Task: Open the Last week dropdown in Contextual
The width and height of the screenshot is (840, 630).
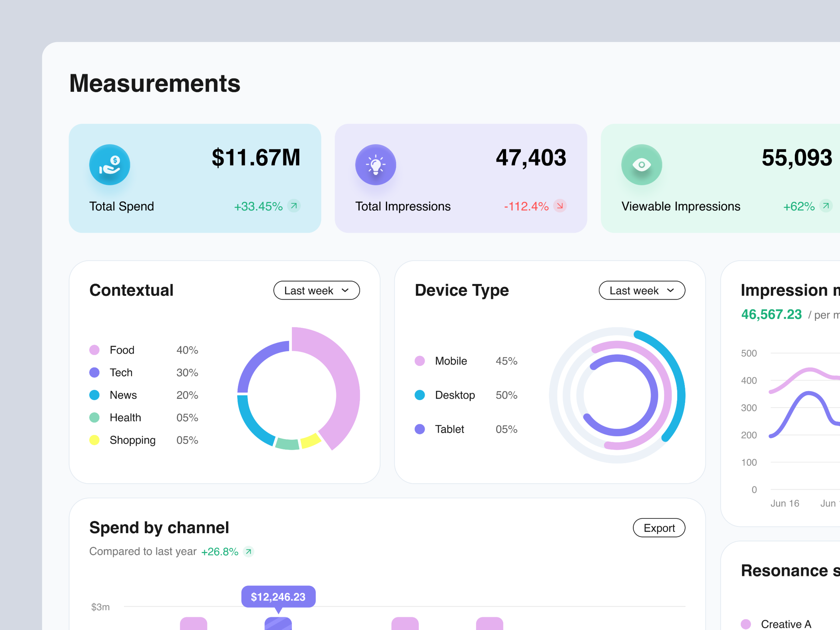Action: (x=316, y=290)
